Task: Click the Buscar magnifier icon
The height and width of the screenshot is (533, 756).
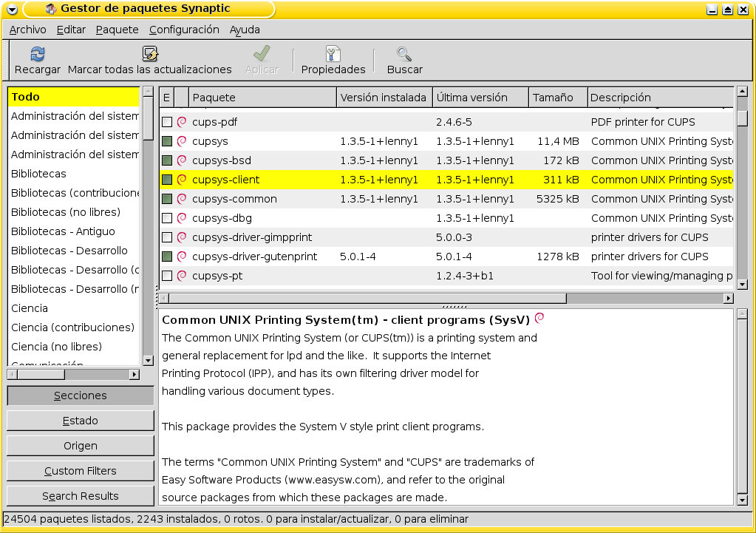Action: (x=404, y=54)
